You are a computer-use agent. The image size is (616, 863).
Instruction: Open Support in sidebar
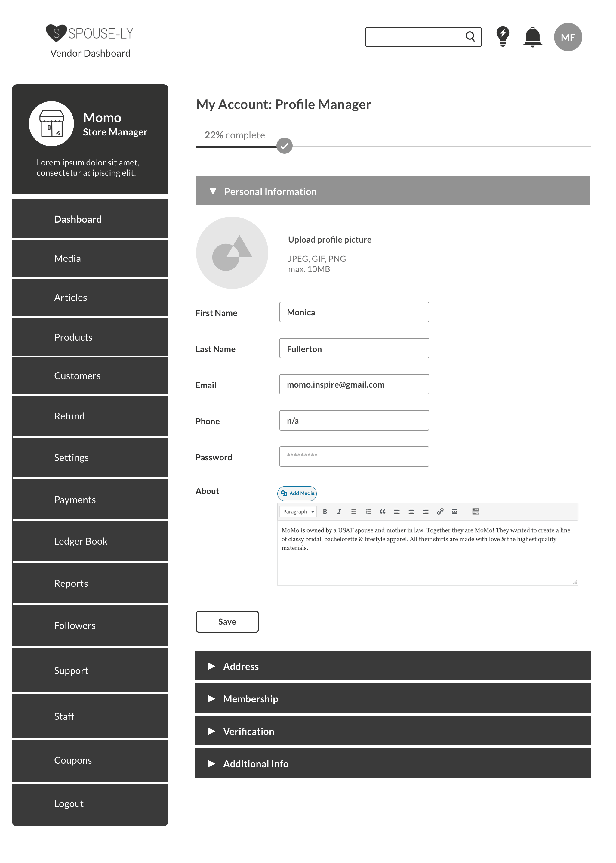90,670
